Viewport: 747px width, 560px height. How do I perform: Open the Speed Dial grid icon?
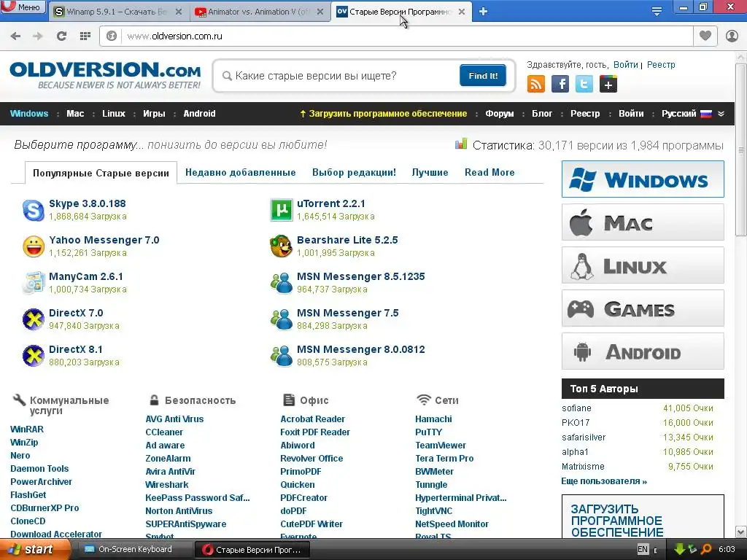pos(85,36)
